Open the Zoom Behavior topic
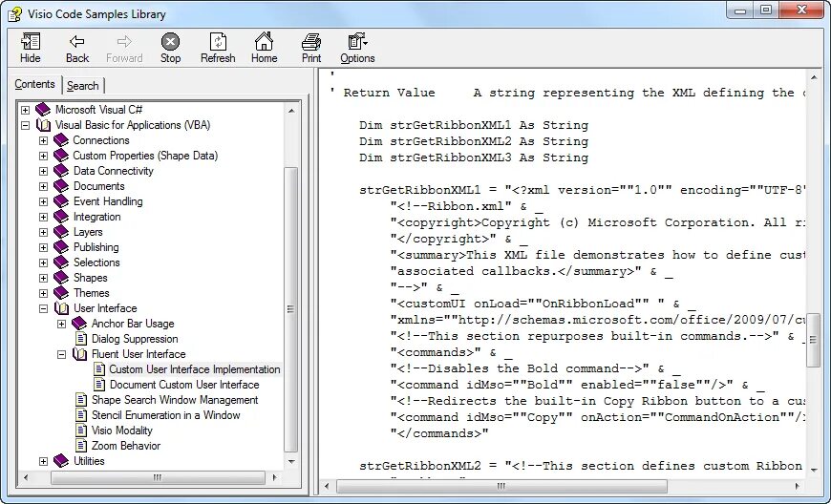This screenshot has width=831, height=504. [x=125, y=447]
